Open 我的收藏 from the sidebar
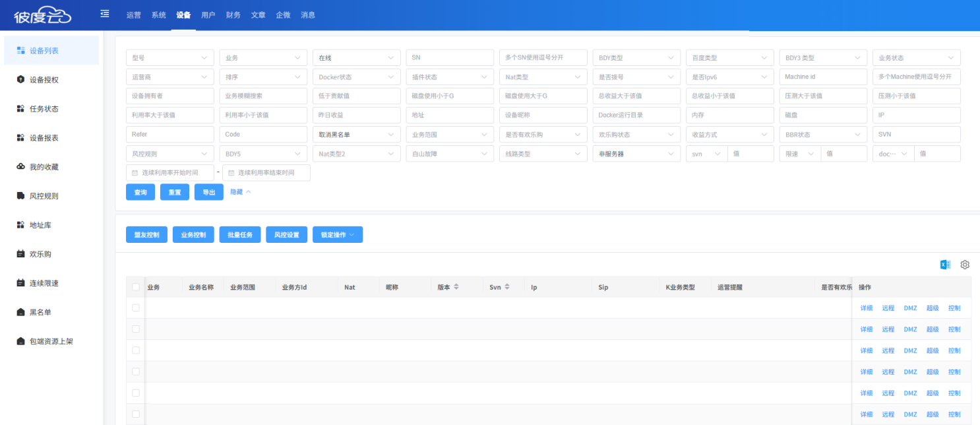The width and height of the screenshot is (980, 425). click(x=44, y=167)
